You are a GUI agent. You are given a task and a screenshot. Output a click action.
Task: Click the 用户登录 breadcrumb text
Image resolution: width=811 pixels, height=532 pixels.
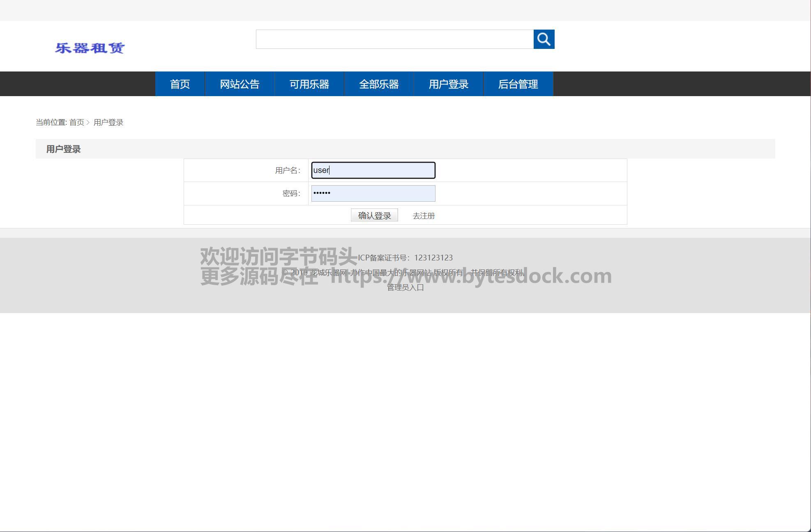pos(108,122)
